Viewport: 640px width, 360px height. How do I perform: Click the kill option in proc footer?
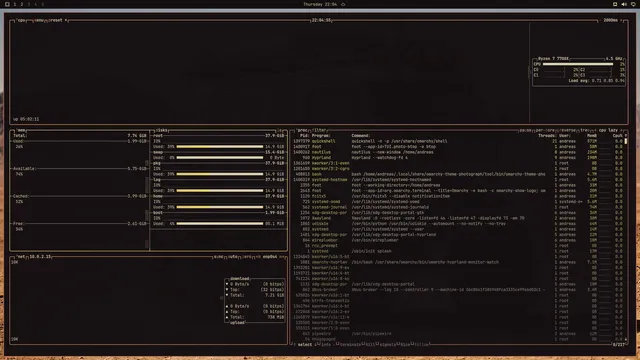tap(370, 345)
